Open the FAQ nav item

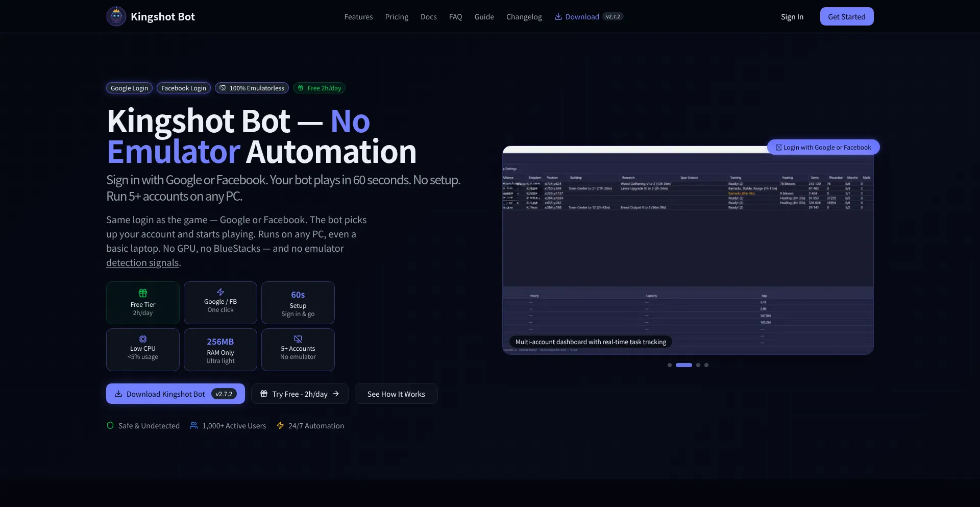pos(456,17)
